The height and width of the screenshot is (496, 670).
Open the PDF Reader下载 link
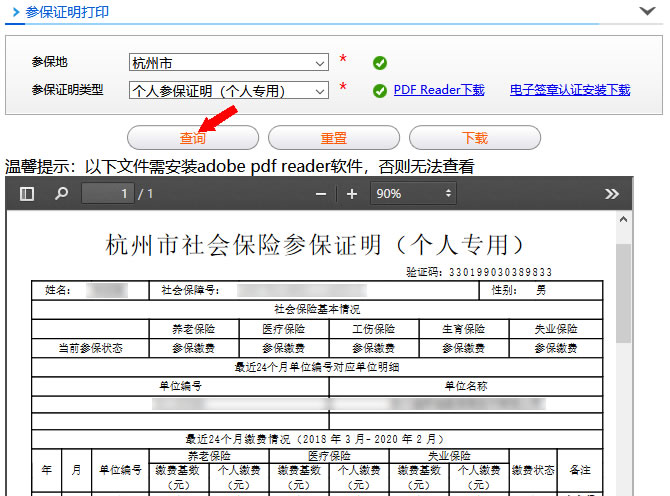click(x=439, y=90)
